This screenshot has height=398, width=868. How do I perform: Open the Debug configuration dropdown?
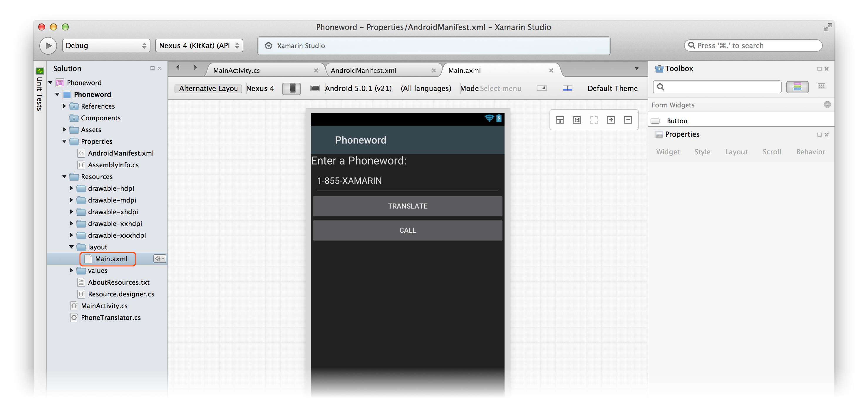(106, 45)
